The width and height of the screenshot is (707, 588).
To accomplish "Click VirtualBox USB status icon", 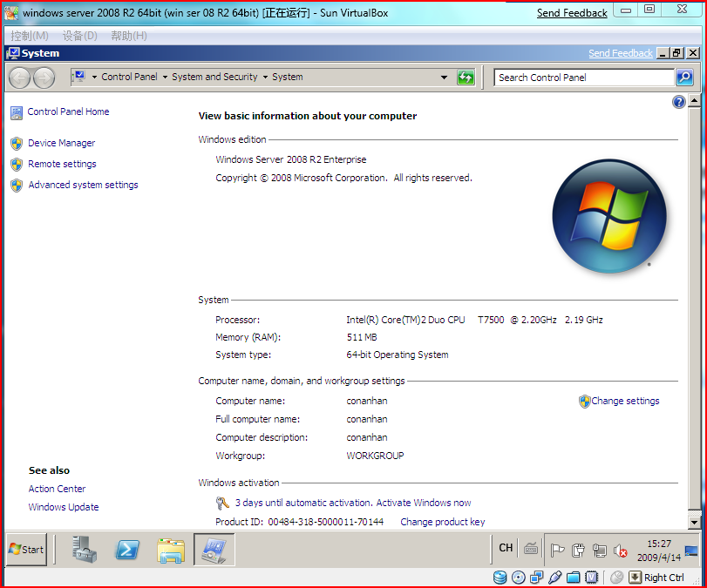I will tap(555, 578).
